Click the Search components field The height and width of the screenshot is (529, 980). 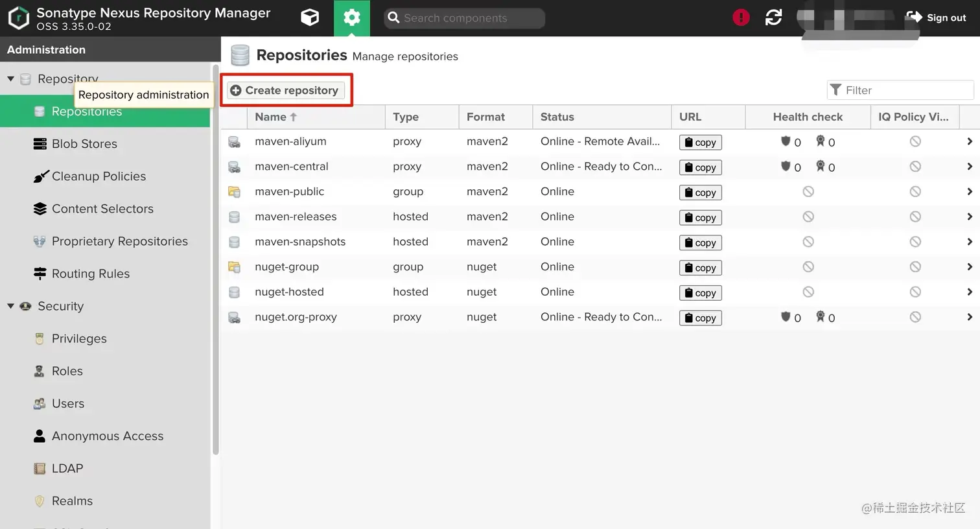464,18
